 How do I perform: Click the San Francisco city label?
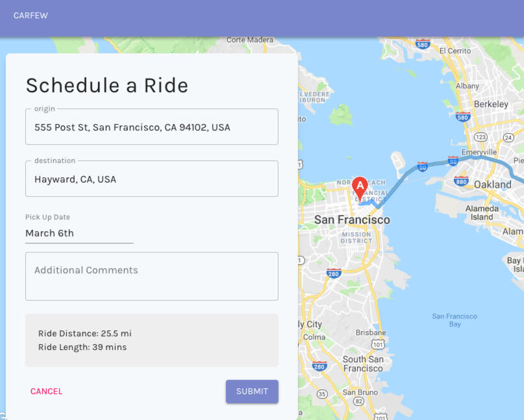point(352,220)
